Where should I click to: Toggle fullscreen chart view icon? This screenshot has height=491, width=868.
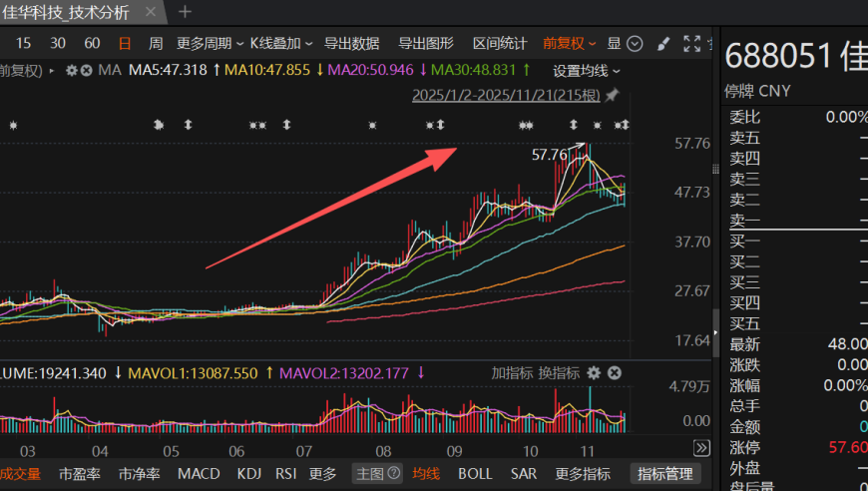692,44
